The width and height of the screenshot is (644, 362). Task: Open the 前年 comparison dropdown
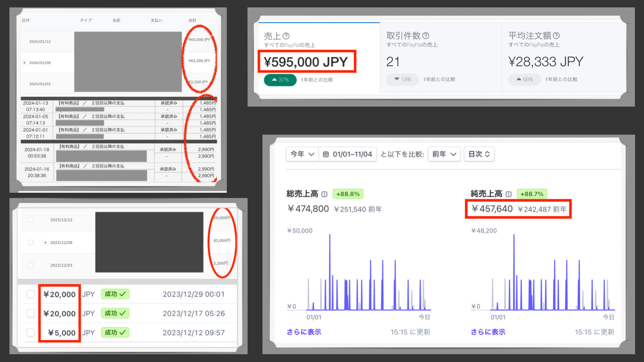coord(444,154)
